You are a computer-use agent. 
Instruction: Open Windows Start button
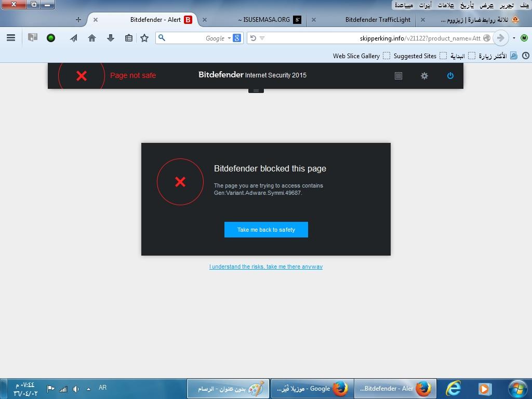[x=517, y=389]
